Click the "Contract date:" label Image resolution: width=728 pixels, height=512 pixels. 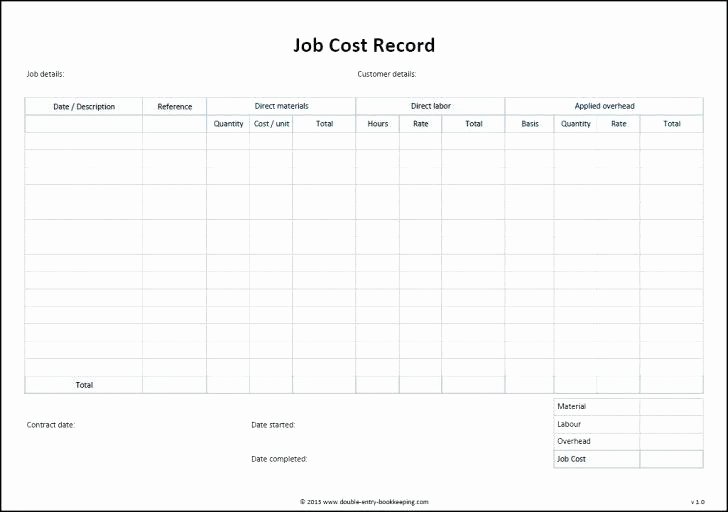click(51, 425)
